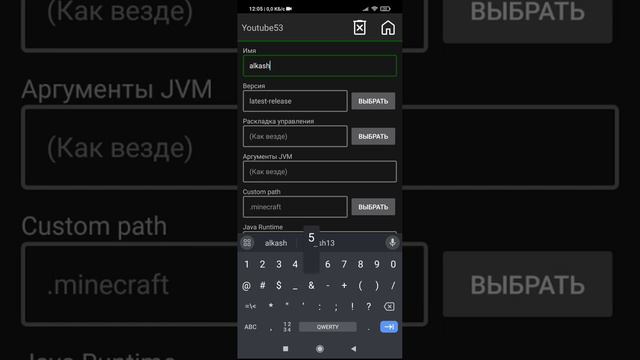640x360 pixels.
Task: Switch keyboard to letters with ABC key
Action: pyautogui.click(x=250, y=327)
